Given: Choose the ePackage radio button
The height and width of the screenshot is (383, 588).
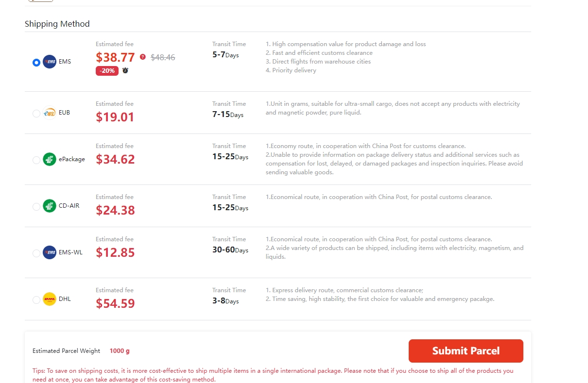Looking at the screenshot, I should (x=36, y=160).
